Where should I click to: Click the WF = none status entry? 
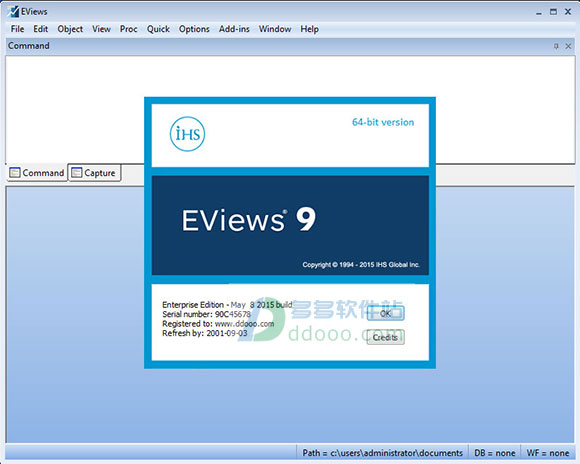(548, 453)
